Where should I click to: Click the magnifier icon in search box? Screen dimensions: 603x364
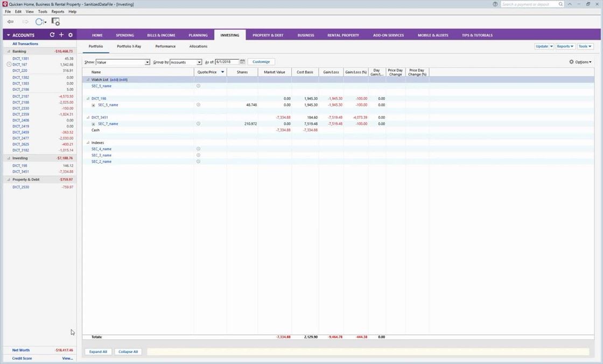(560, 4)
